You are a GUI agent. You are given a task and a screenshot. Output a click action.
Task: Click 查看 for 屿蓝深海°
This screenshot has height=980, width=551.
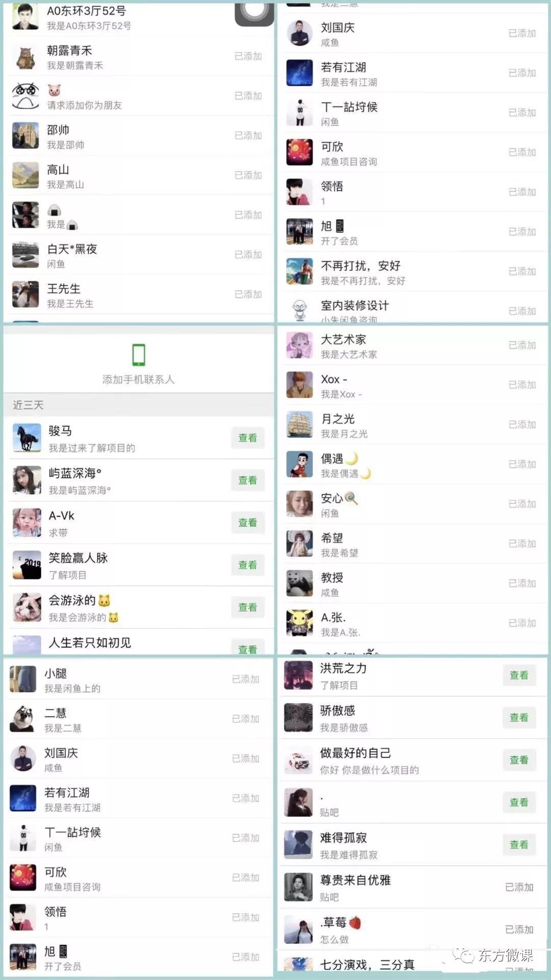click(248, 480)
